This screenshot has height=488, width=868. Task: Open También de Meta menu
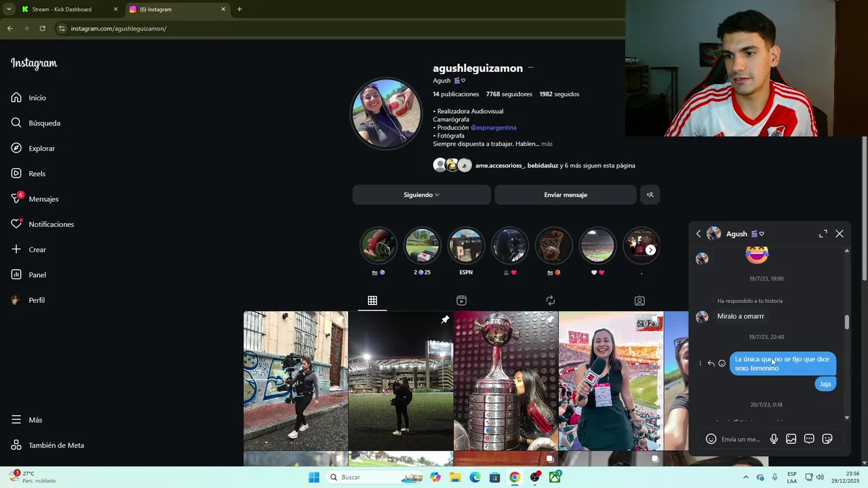click(47, 445)
